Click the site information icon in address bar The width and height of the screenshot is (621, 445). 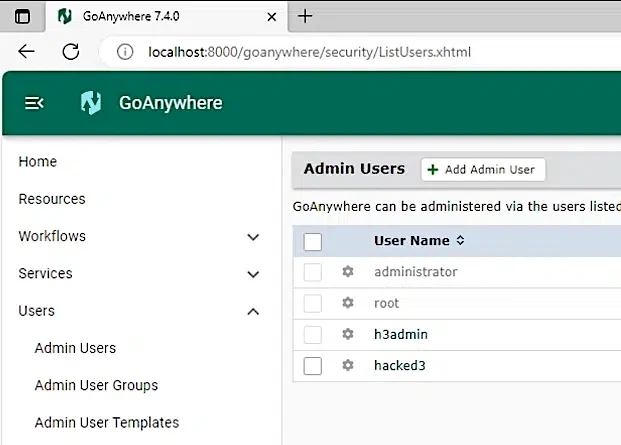click(x=125, y=52)
